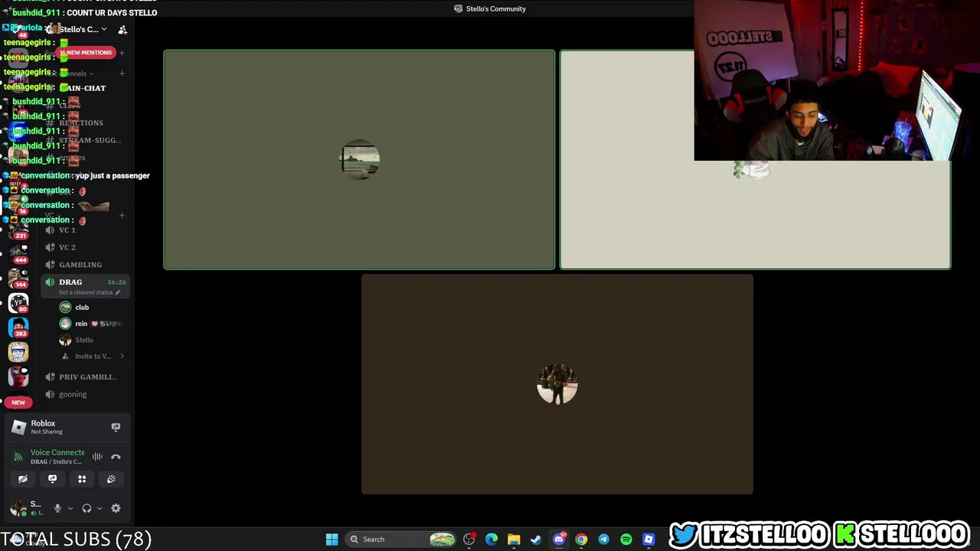Toggle microphone mute
Screen dimensions: 980x551
click(x=57, y=508)
